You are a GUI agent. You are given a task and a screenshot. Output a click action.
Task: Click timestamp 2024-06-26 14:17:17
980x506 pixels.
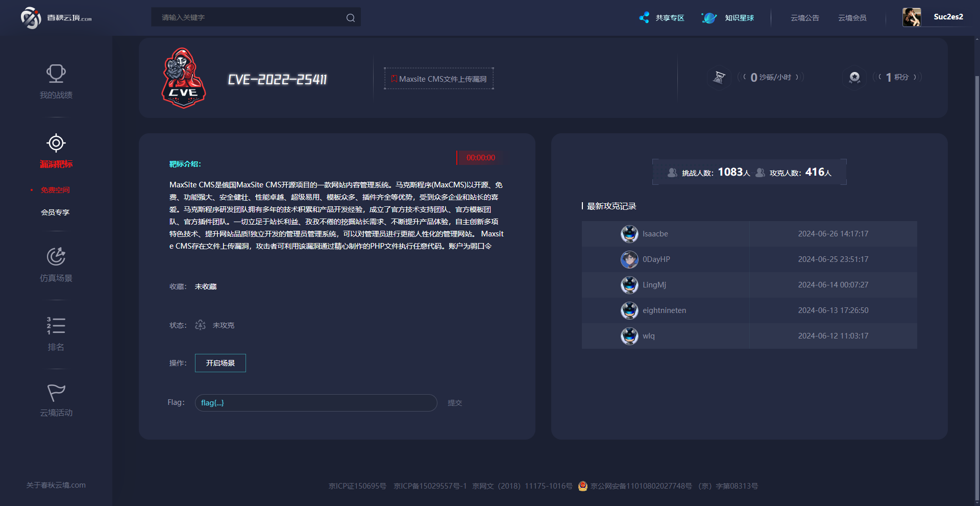[833, 234]
